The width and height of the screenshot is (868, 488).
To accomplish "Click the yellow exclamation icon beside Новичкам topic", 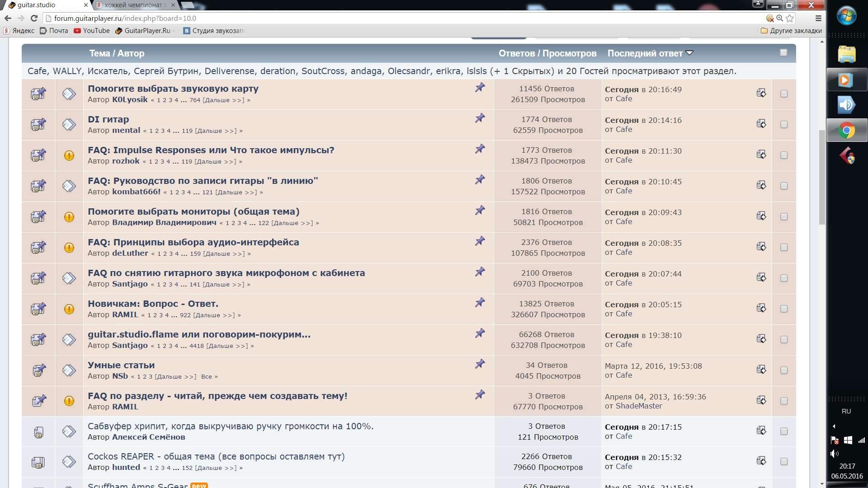I will [x=69, y=309].
